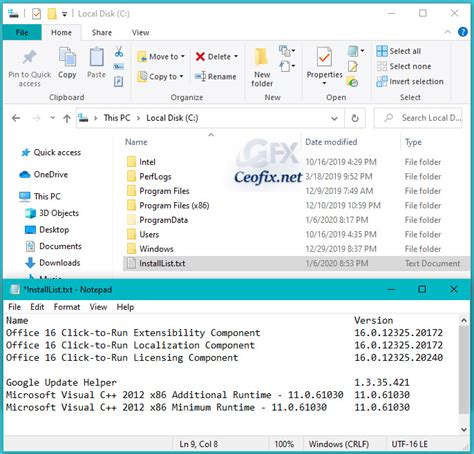Switch to the Home ribbon tab
This screenshot has height=454, width=474.
(x=61, y=32)
